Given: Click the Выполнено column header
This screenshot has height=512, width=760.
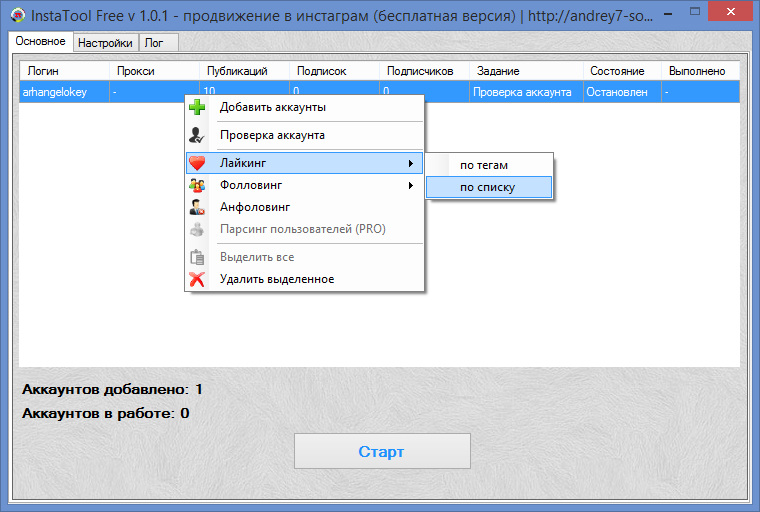Looking at the screenshot, I should click(700, 71).
